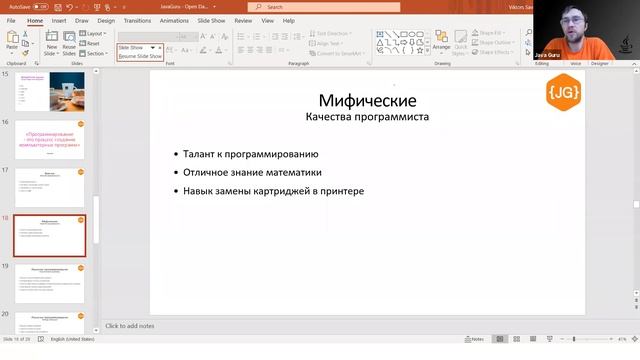
Task: Open the View tab
Action: coord(267,20)
